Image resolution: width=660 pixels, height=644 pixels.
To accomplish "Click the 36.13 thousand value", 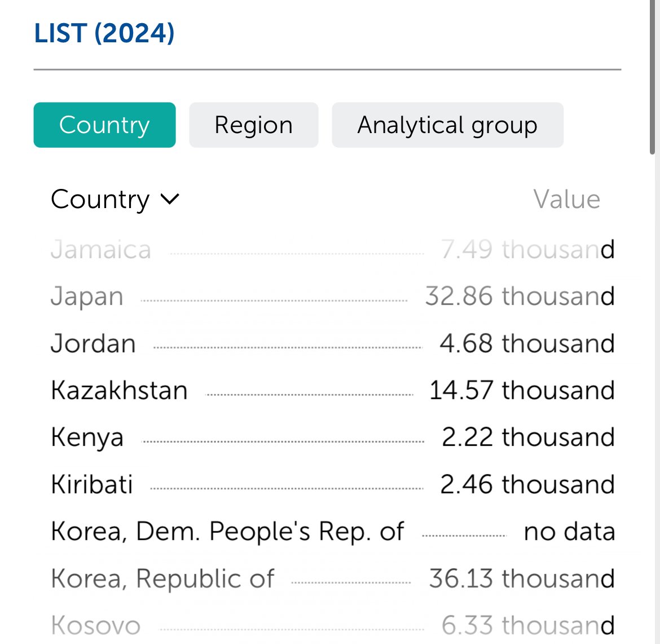I will click(522, 579).
